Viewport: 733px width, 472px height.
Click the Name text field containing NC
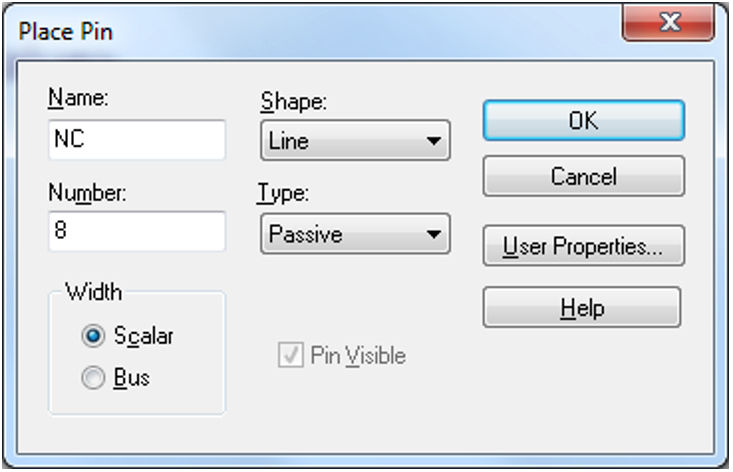136,141
